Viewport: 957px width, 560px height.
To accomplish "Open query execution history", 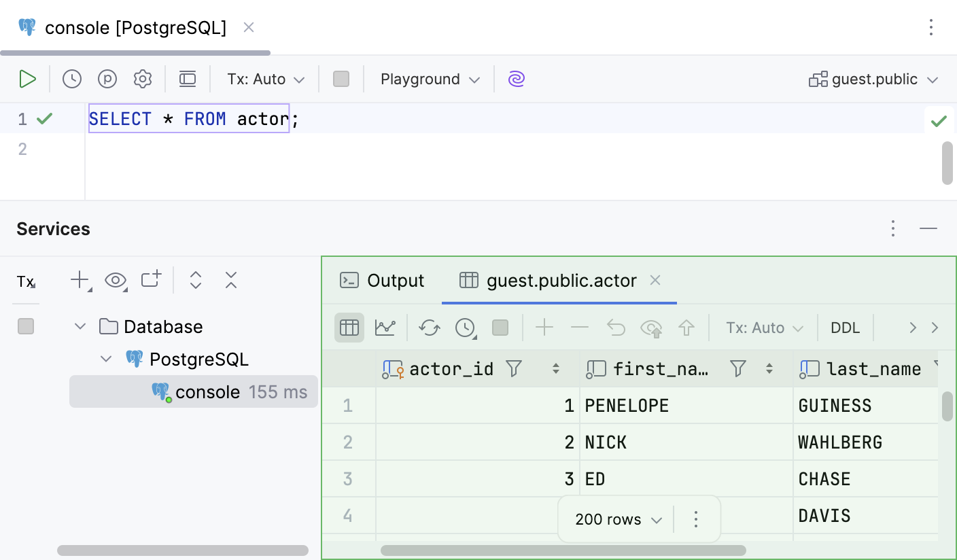I will click(71, 79).
